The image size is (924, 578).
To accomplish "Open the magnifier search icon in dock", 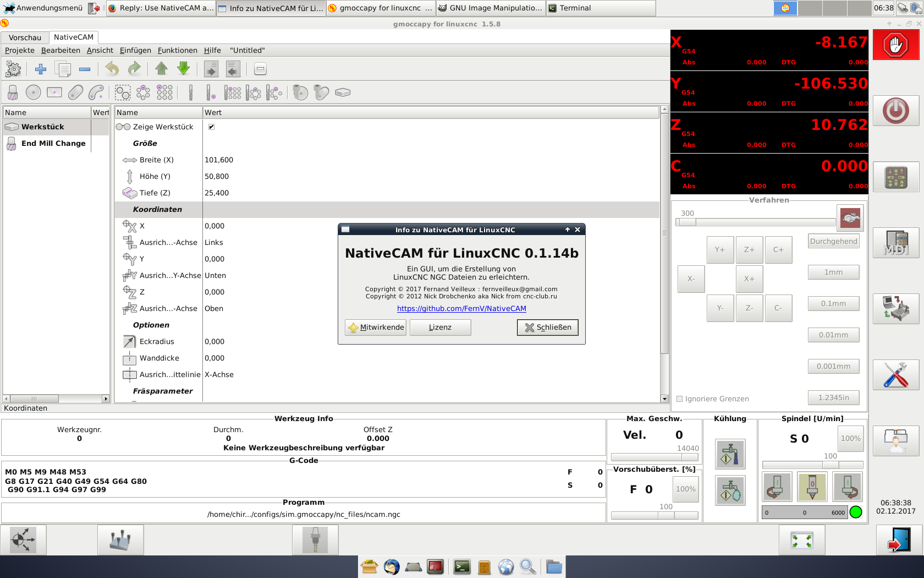I will pyautogui.click(x=528, y=566).
